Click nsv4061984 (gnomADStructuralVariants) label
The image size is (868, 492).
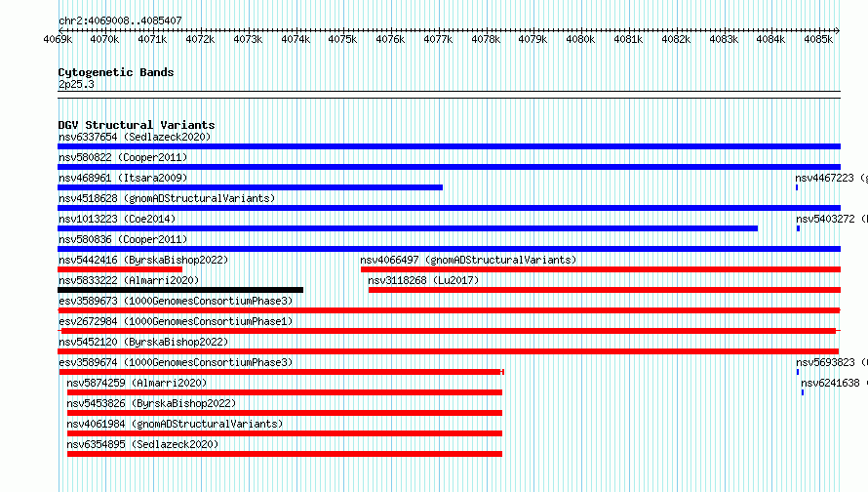coord(175,424)
